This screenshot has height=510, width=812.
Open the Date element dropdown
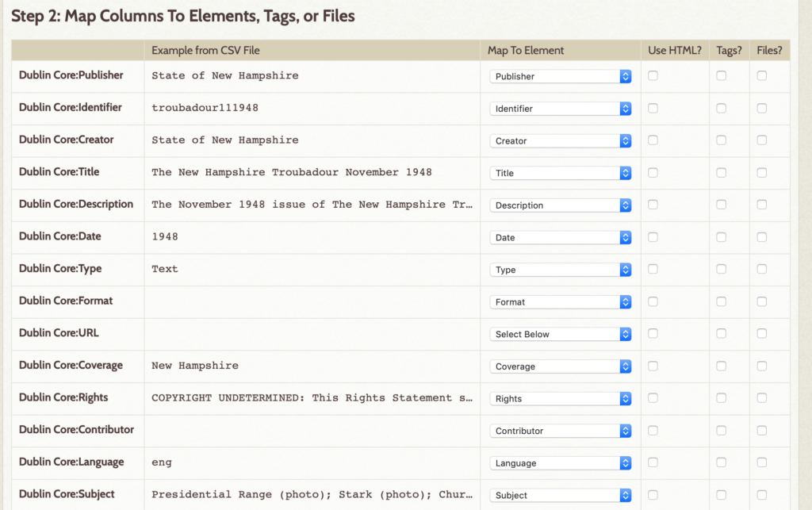(561, 237)
